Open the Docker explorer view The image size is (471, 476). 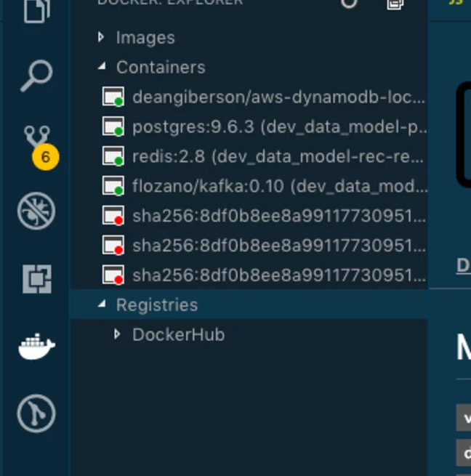tap(37, 347)
